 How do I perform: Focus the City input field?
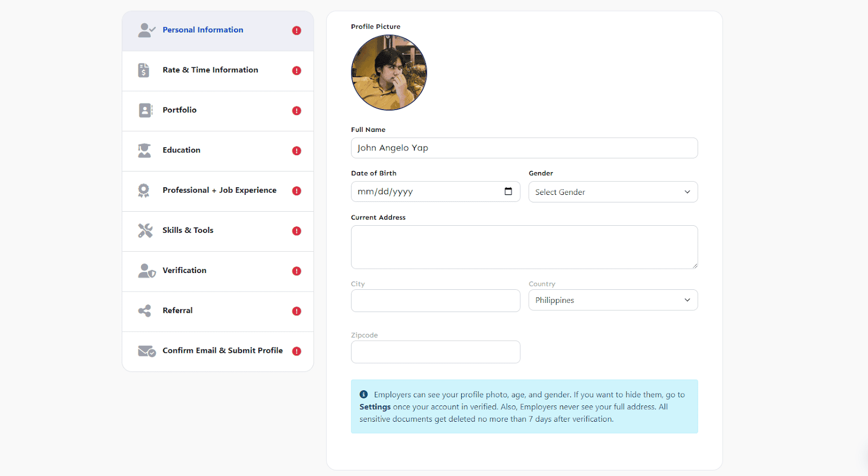[x=436, y=301]
